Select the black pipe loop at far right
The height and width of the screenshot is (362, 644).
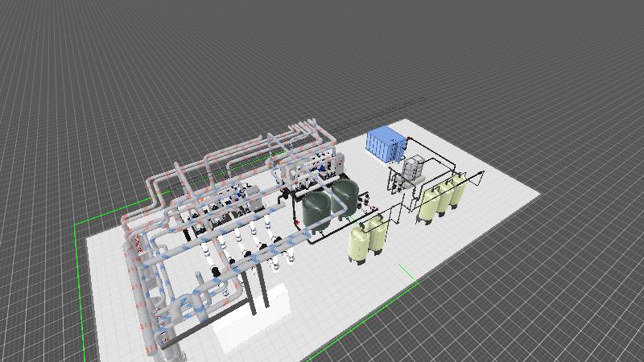475,179
